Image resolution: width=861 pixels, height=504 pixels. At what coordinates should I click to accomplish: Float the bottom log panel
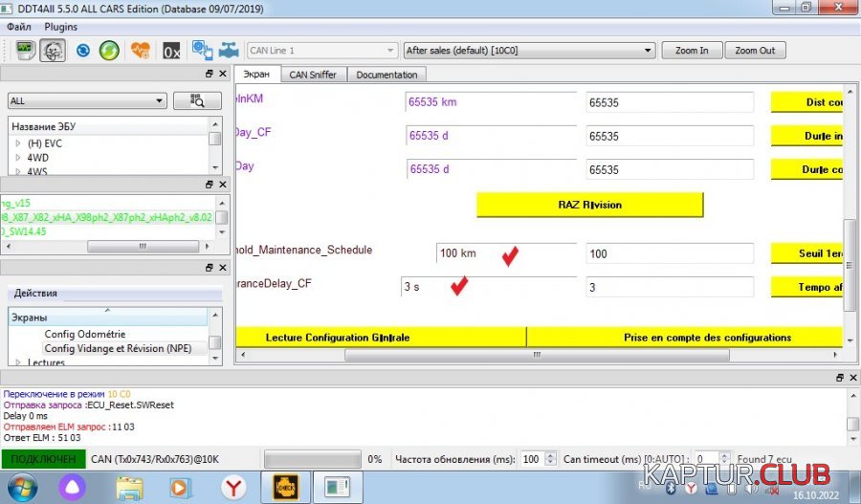click(x=840, y=378)
